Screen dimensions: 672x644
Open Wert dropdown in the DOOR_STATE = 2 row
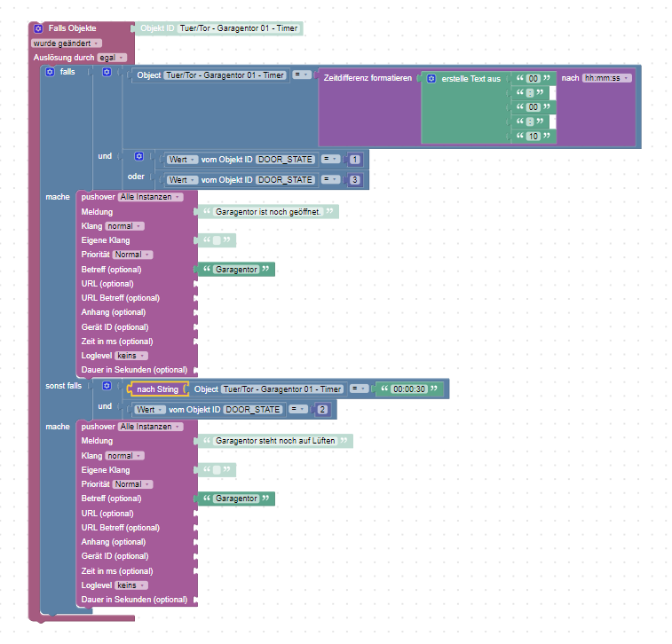150,410
